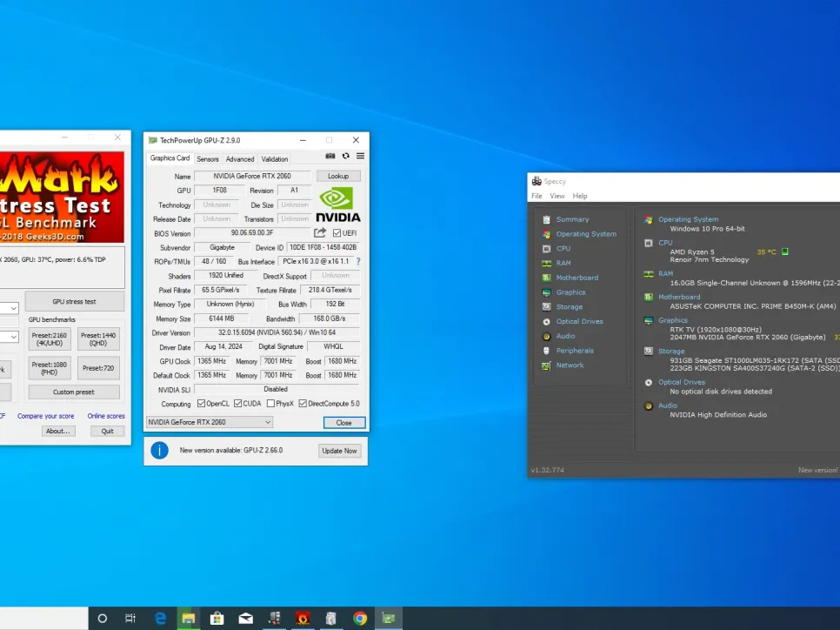Toggle the CUDA checkbox
Screen dimensions: 840x630
pyautogui.click(x=238, y=404)
